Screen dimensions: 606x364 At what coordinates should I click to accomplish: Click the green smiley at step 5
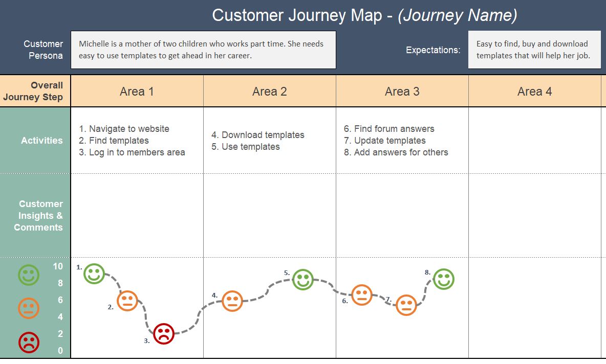click(x=303, y=280)
